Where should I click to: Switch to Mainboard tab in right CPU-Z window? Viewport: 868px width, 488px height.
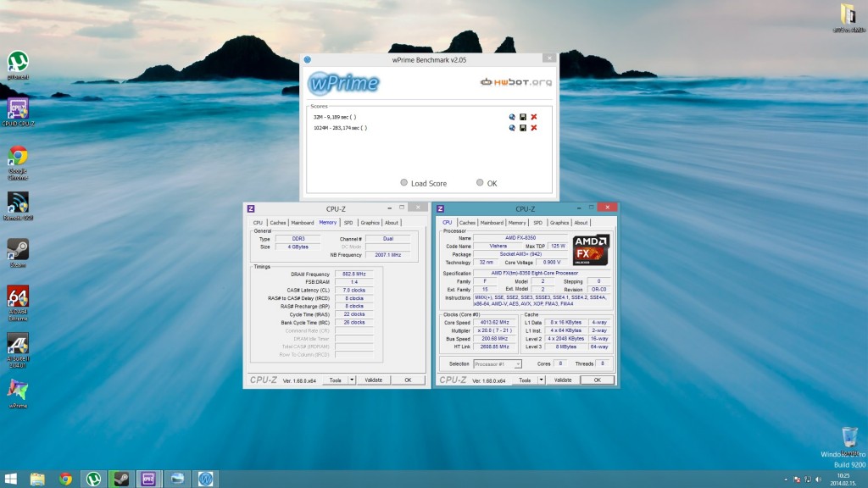click(492, 223)
